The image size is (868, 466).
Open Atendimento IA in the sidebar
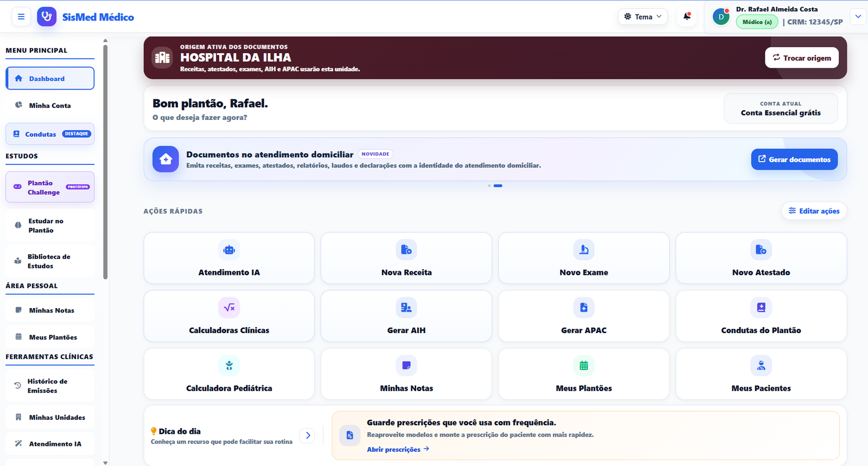50,444
